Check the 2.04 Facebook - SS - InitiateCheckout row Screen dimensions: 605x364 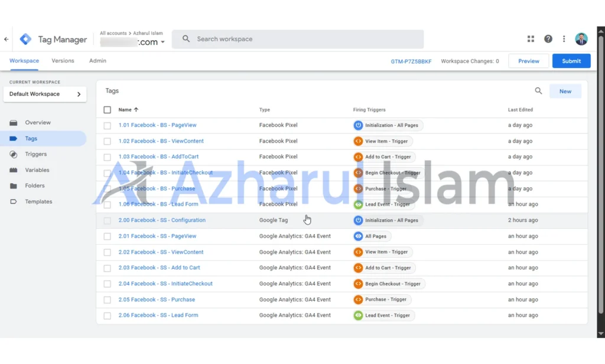108,284
